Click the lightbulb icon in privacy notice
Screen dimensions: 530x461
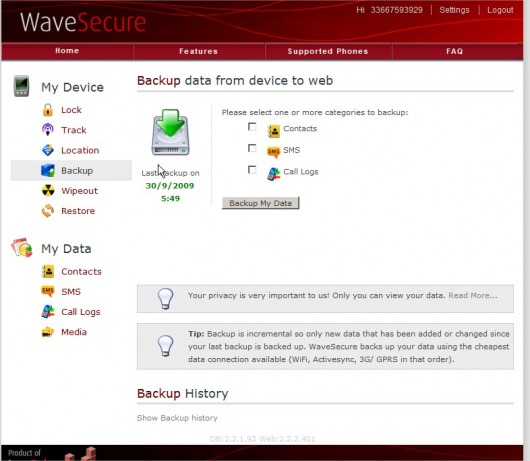[x=166, y=298]
